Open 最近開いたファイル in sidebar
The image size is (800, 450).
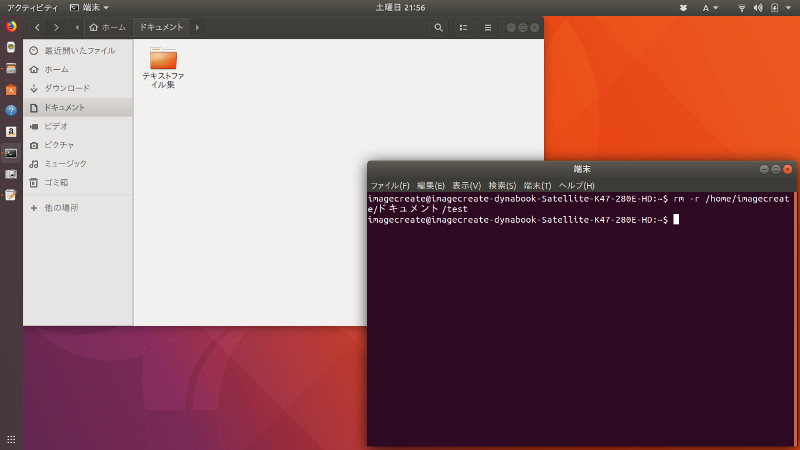pos(78,51)
